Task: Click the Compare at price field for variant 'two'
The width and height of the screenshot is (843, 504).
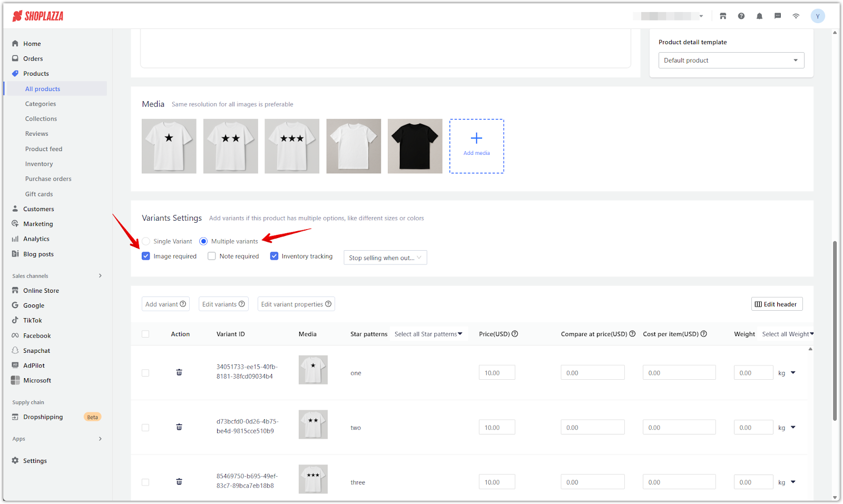Action: [593, 427]
